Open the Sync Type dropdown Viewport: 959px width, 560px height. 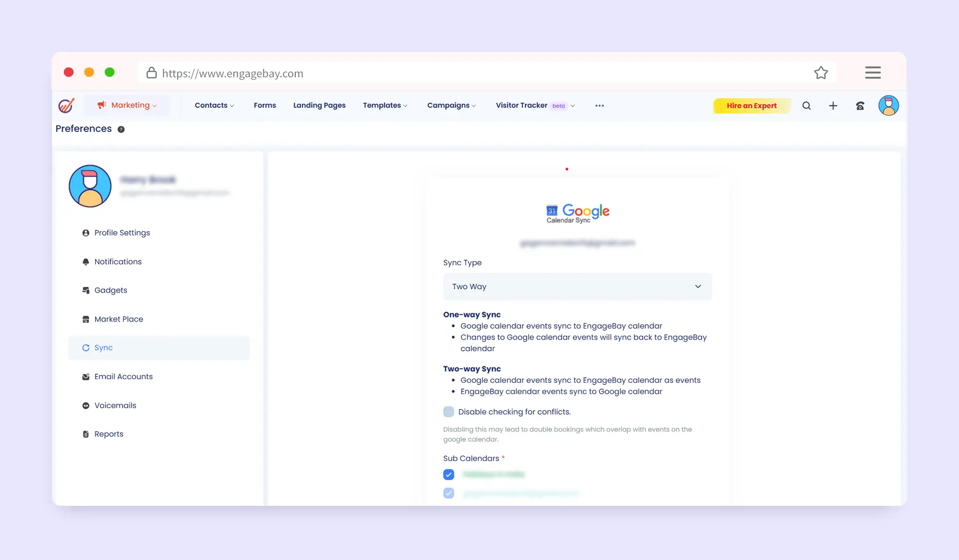point(577,286)
